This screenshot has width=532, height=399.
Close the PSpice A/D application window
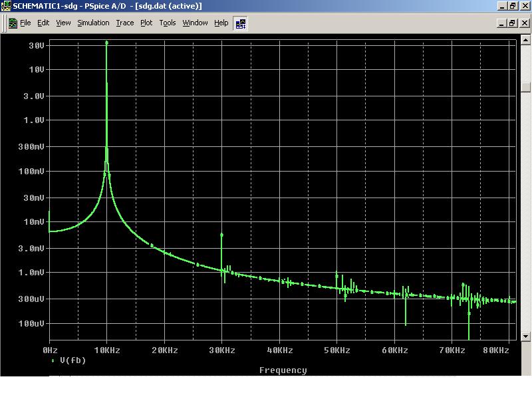[x=525, y=6]
